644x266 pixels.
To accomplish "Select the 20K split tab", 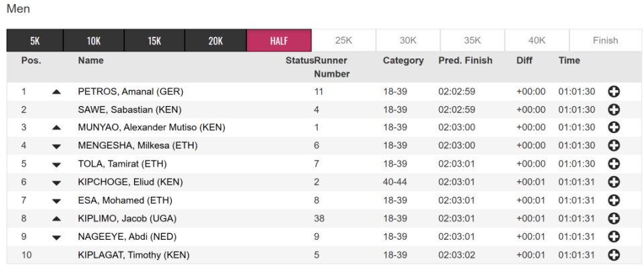I will tap(215, 40).
